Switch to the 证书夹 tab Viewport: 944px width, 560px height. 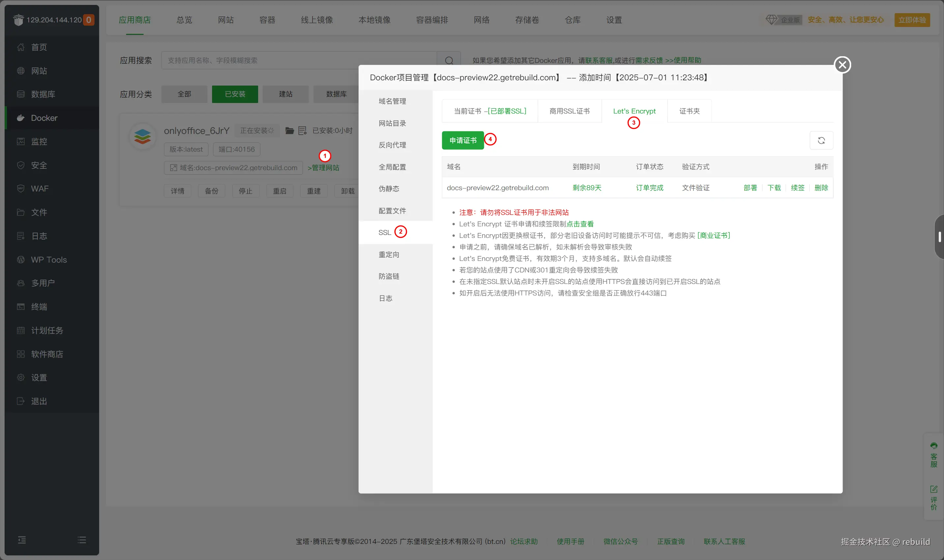(689, 111)
